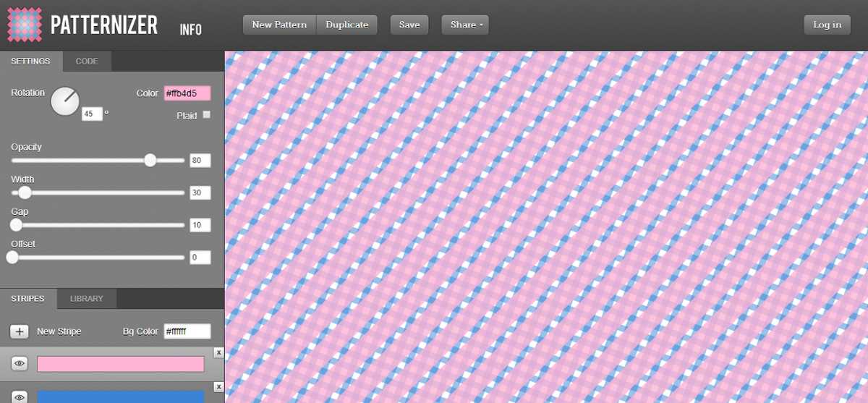Click the rotation degrees field showing 45
The image size is (868, 403).
[92, 114]
